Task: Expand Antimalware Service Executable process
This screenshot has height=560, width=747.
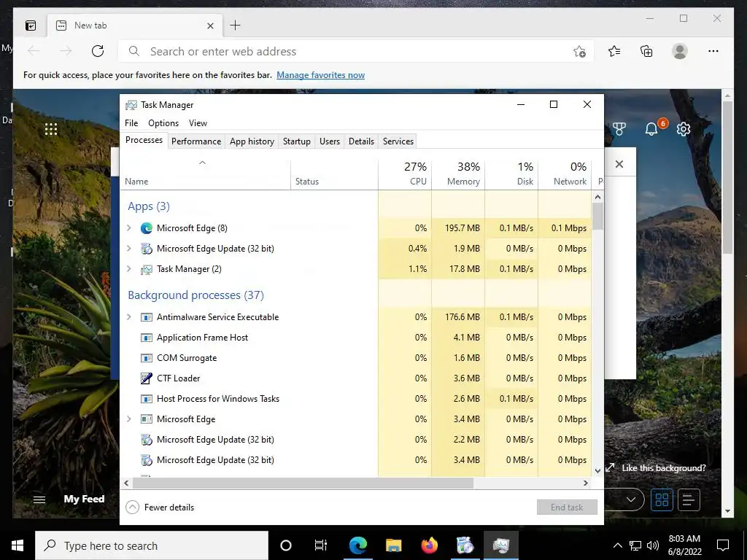Action: click(x=128, y=317)
